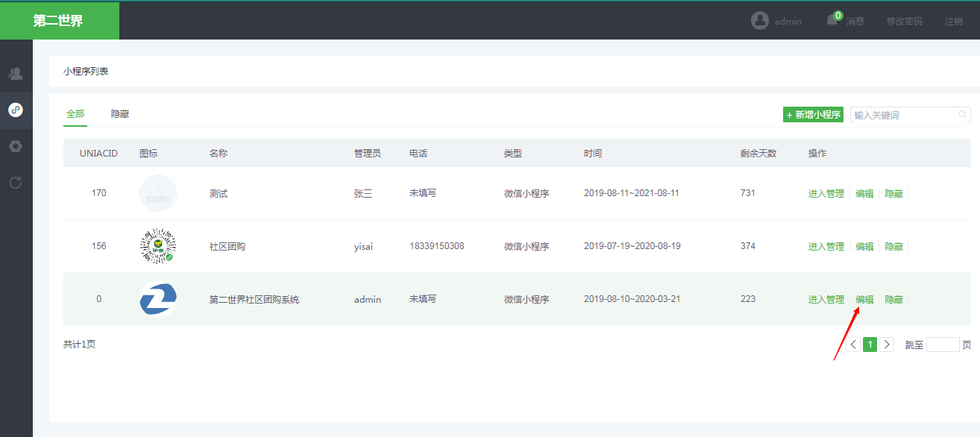Click the name 测试

[219, 194]
